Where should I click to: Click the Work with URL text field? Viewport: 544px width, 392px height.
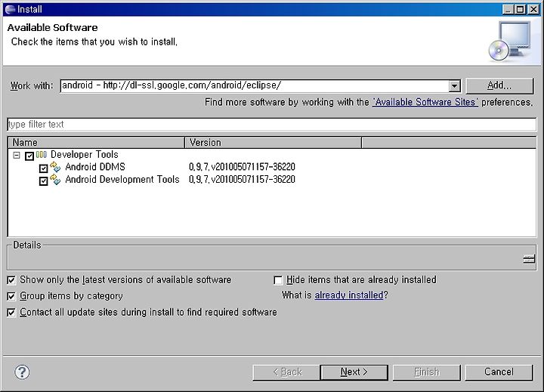[255, 85]
